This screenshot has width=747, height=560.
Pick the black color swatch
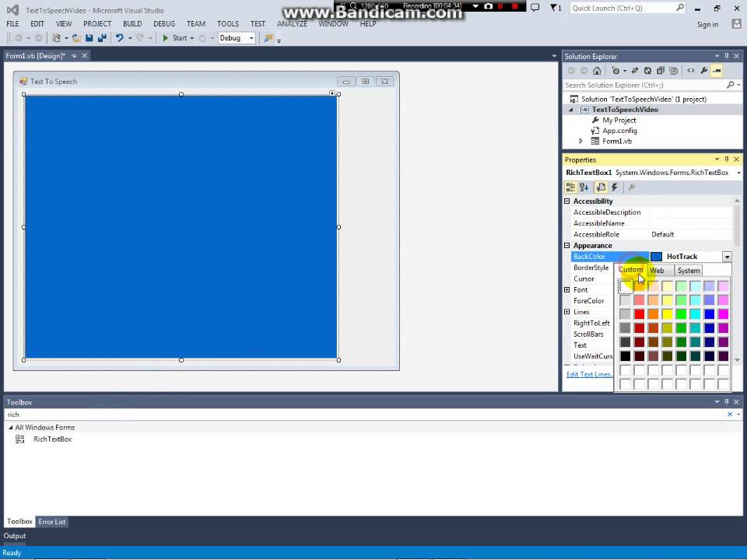pos(625,355)
